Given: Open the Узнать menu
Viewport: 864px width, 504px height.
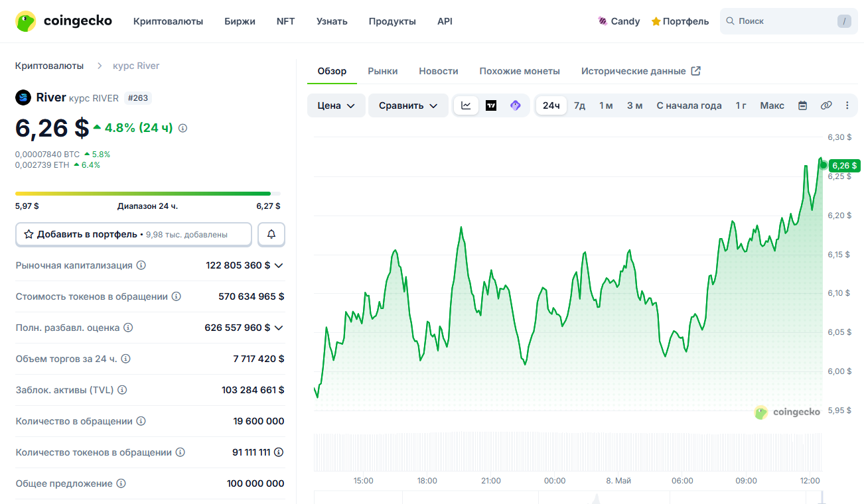Looking at the screenshot, I should (x=332, y=21).
